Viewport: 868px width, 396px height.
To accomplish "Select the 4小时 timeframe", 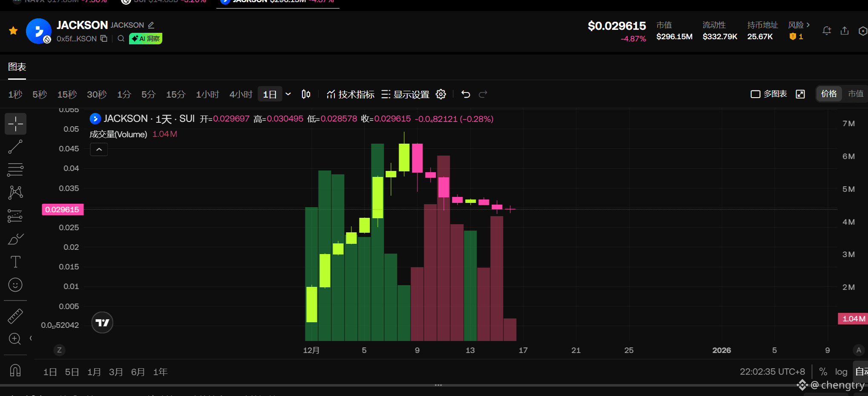I will [241, 94].
